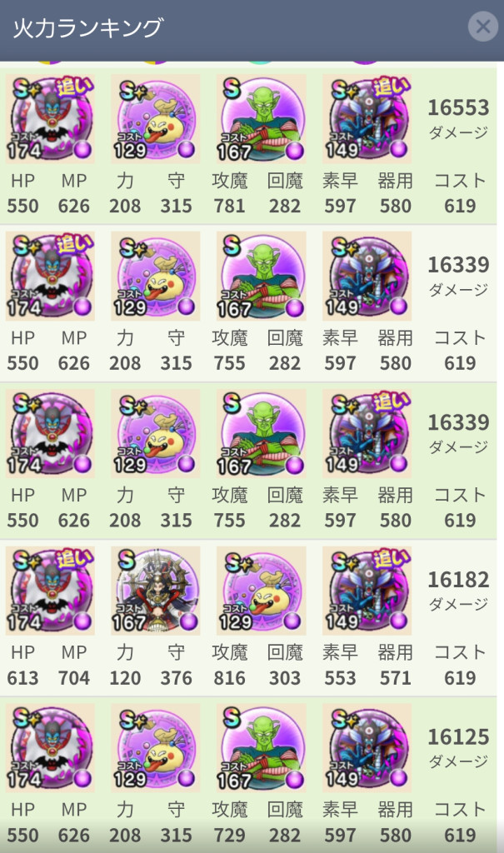The height and width of the screenshot is (853, 504).
Task: Tap 攻魔 781 stat in first row
Action: [x=229, y=206]
